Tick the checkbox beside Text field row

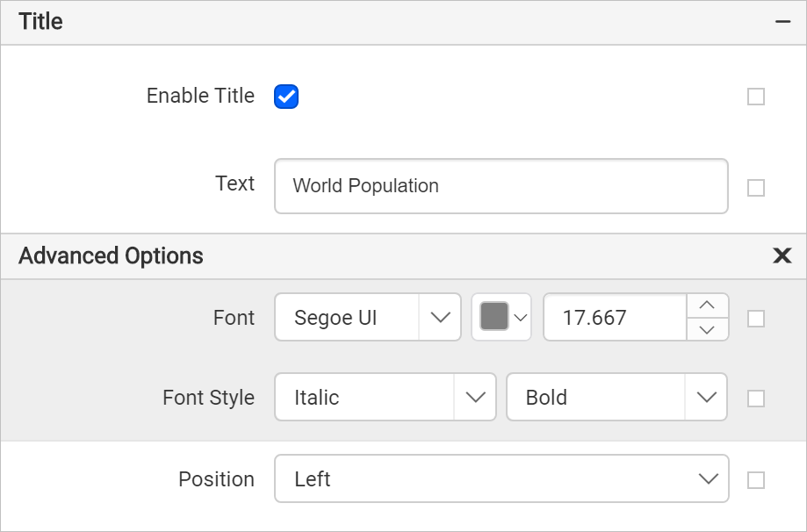pos(755,188)
